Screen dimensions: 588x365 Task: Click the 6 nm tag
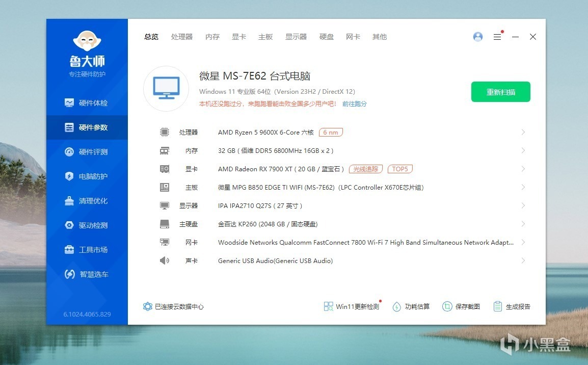click(331, 133)
